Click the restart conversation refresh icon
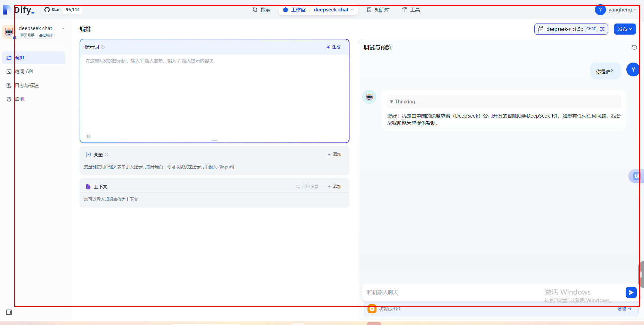Image resolution: width=644 pixels, height=325 pixels. 634,47
